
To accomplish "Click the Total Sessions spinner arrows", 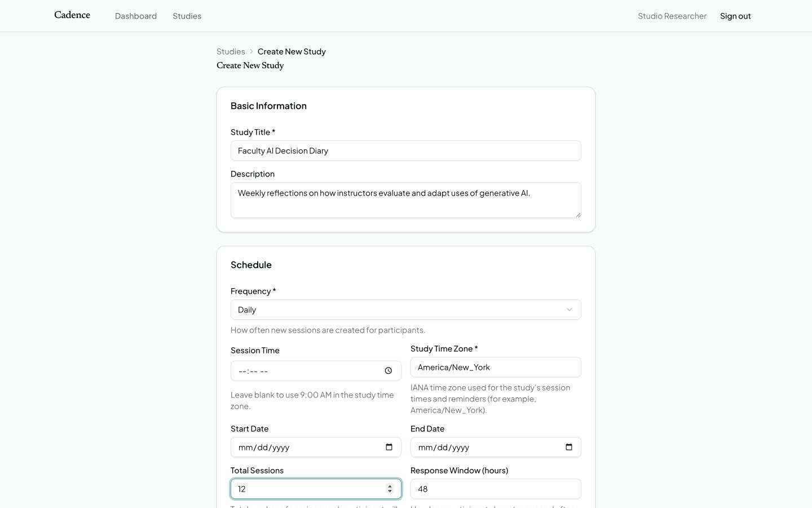I will click(x=390, y=489).
